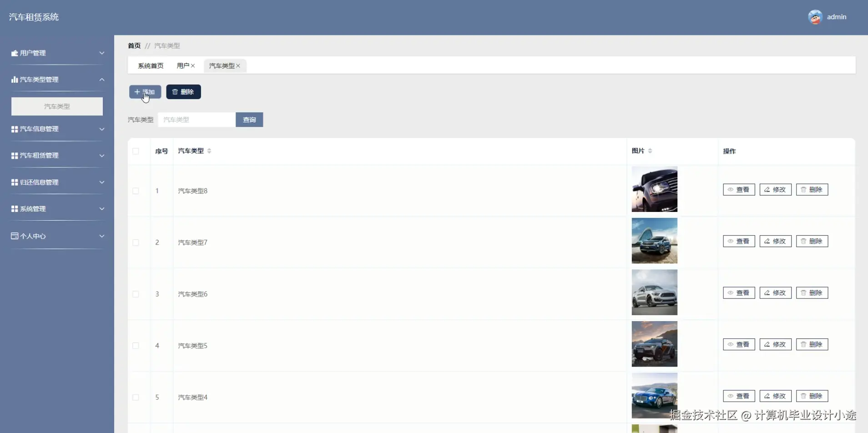Focus the 汽车类型 search input field
Image resolution: width=868 pixels, height=433 pixels.
click(197, 120)
